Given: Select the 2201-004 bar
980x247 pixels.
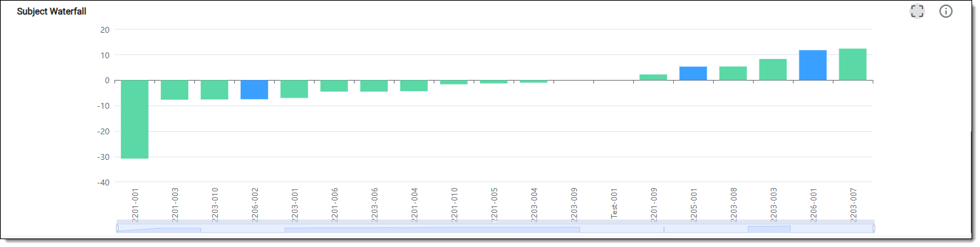Looking at the screenshot, I should (414, 86).
